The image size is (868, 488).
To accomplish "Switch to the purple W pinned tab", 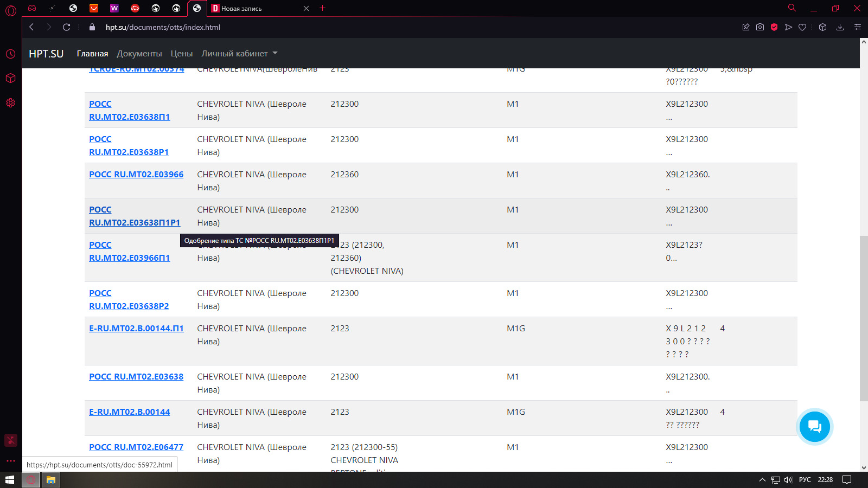I will 114,8.
